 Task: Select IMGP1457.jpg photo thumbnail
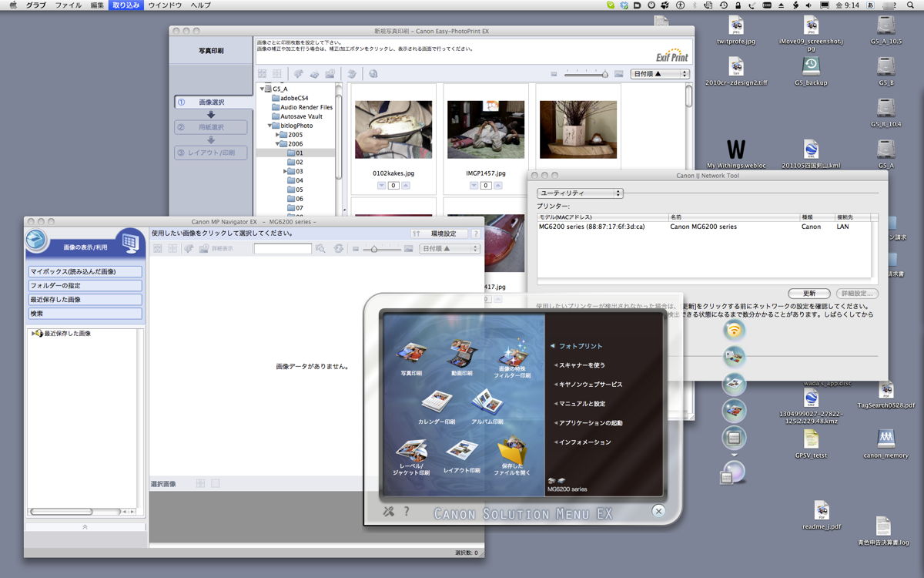point(485,129)
